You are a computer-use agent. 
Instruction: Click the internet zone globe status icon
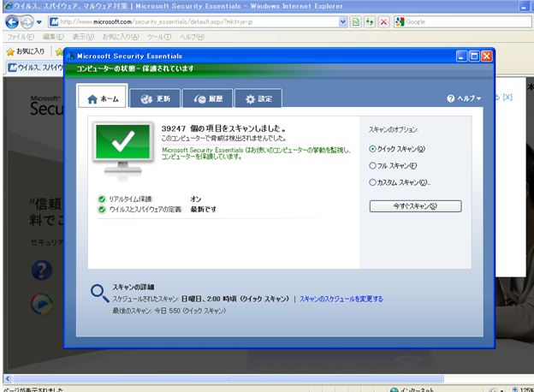394,390
